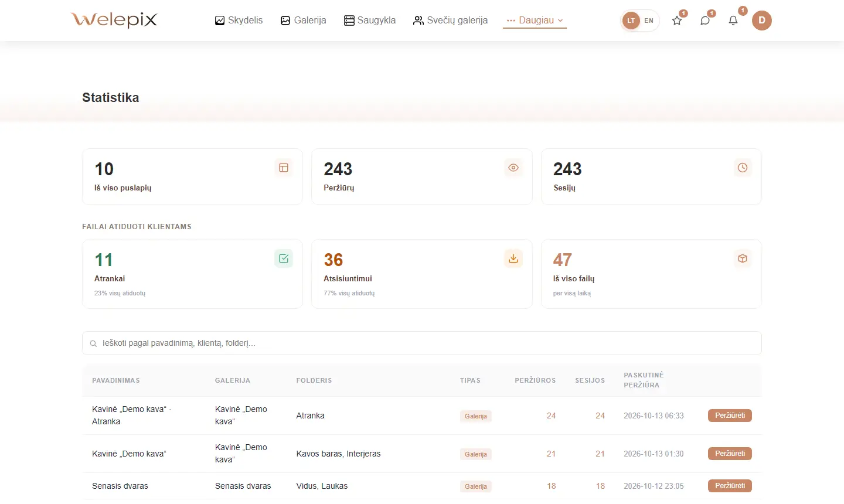This screenshot has height=504, width=844.
Task: Click the '23% visų atiduotų' text
Action: pyautogui.click(x=120, y=293)
